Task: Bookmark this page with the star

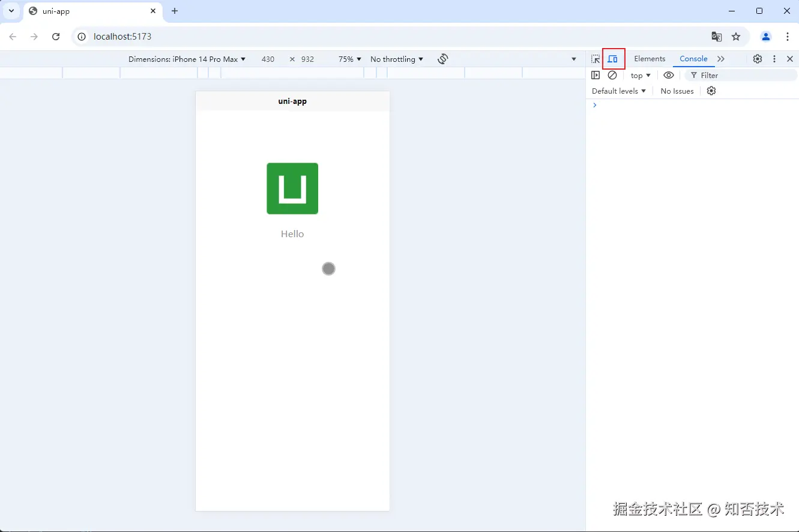Action: pos(736,37)
